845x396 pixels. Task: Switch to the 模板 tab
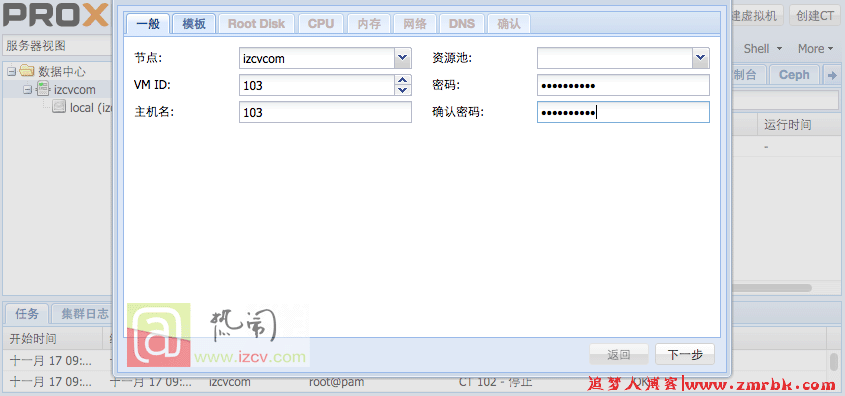194,24
